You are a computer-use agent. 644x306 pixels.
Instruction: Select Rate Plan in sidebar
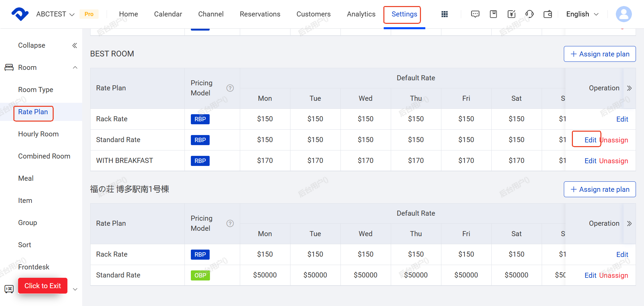point(33,112)
